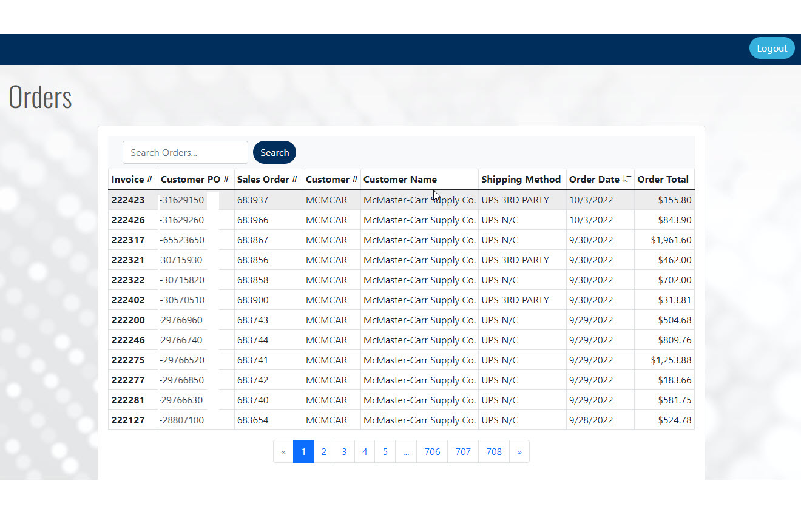Open invoice 222423 row
Image resolution: width=801 pixels, height=532 pixels.
(128, 200)
